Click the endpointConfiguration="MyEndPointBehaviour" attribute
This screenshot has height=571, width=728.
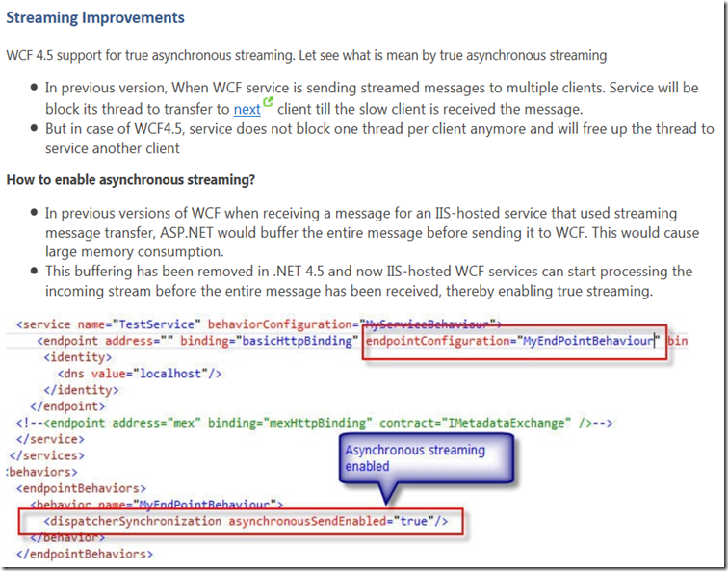coord(512,341)
